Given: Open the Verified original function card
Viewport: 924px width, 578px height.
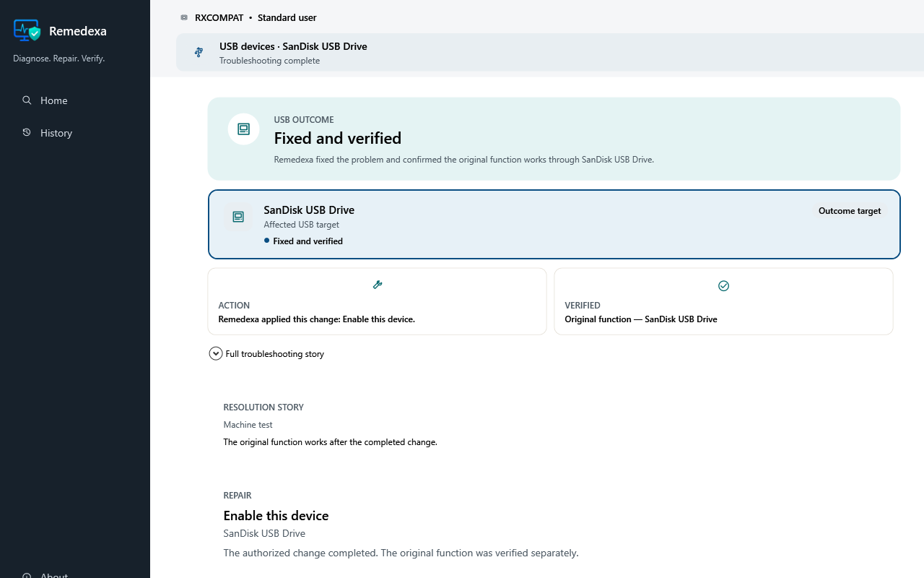Looking at the screenshot, I should pyautogui.click(x=723, y=301).
